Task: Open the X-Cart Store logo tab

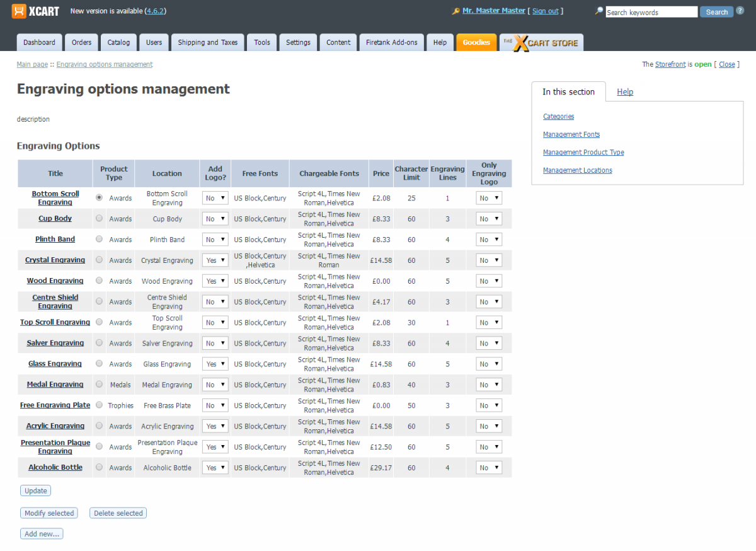Action: [541, 43]
